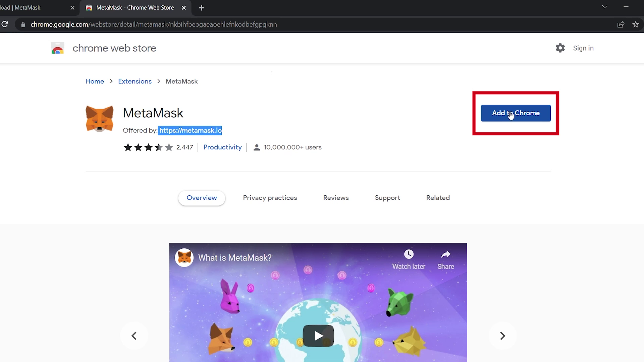The width and height of the screenshot is (644, 362).
Task: Click the share page icon in address bar
Action: click(x=621, y=24)
